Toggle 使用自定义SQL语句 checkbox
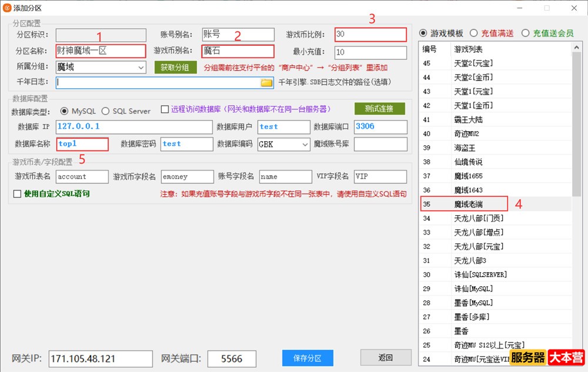 click(17, 193)
